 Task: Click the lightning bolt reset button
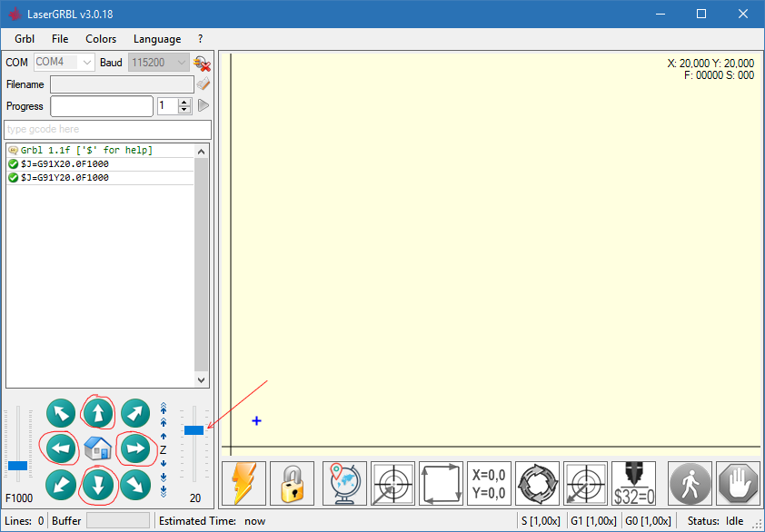click(x=243, y=483)
